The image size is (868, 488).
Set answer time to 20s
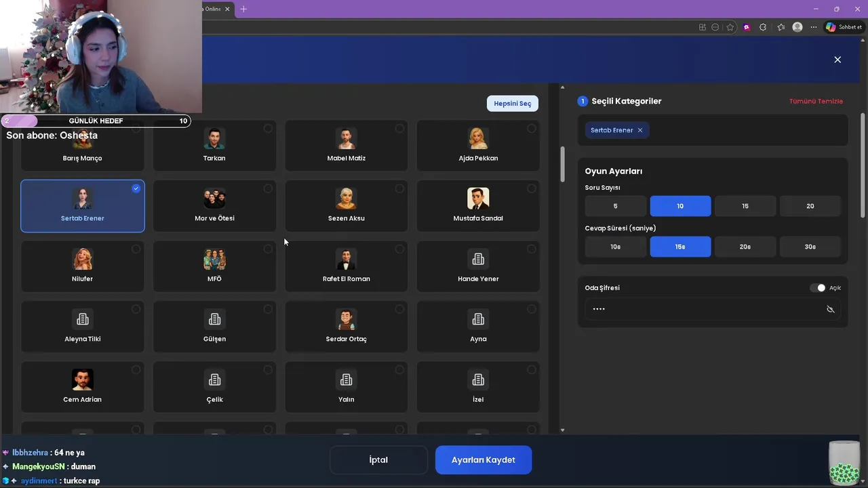click(x=745, y=247)
